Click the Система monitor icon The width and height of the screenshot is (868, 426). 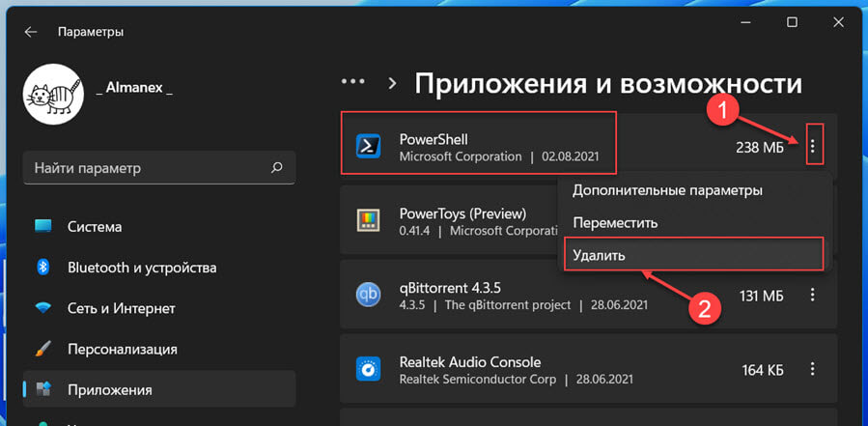(x=43, y=227)
